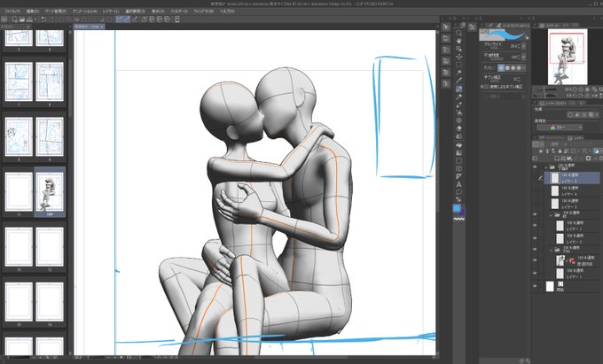Select the rectangle Selection area tool
Screen dimensions: 603x364
point(458,65)
